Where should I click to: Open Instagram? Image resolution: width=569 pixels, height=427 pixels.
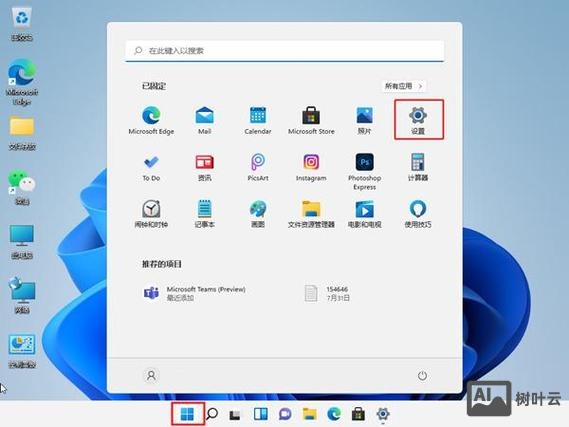tap(311, 167)
